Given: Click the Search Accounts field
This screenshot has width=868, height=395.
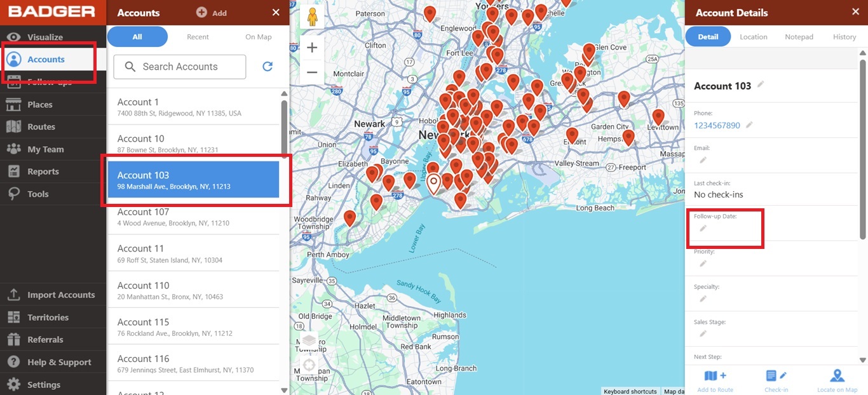Looking at the screenshot, I should pos(180,67).
